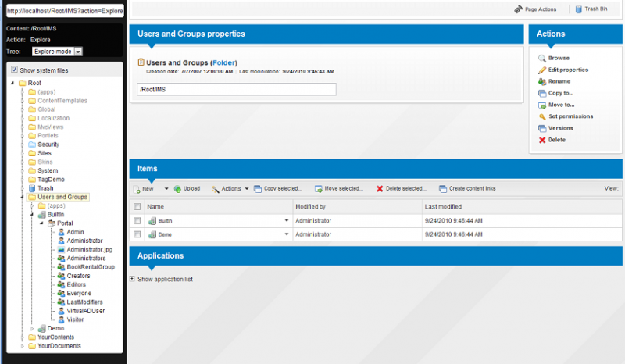Uncheck Show system files checkbox
Screen dimensions: 625x364
pyautogui.click(x=14, y=70)
